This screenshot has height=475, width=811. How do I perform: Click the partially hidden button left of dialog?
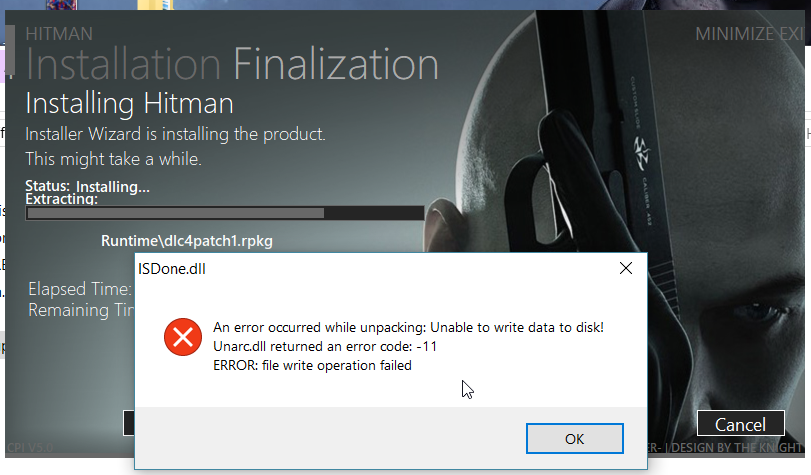coord(129,424)
